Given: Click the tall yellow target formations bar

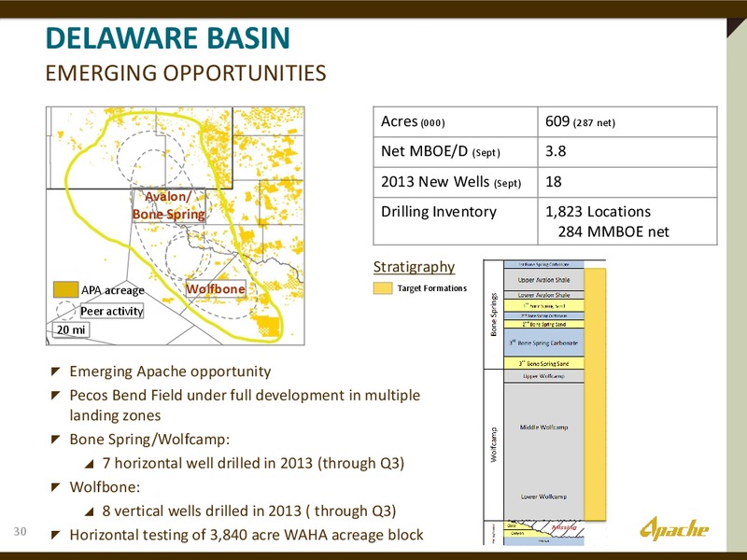Looking at the screenshot, I should point(595,394).
